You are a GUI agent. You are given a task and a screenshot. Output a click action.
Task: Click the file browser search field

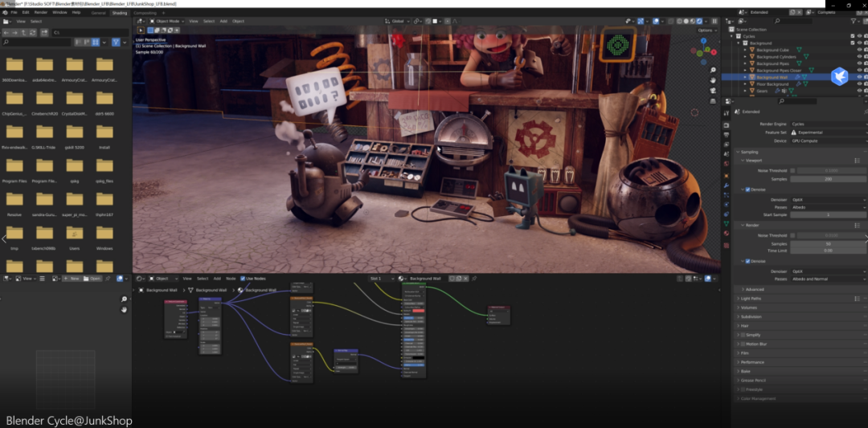[x=36, y=42]
